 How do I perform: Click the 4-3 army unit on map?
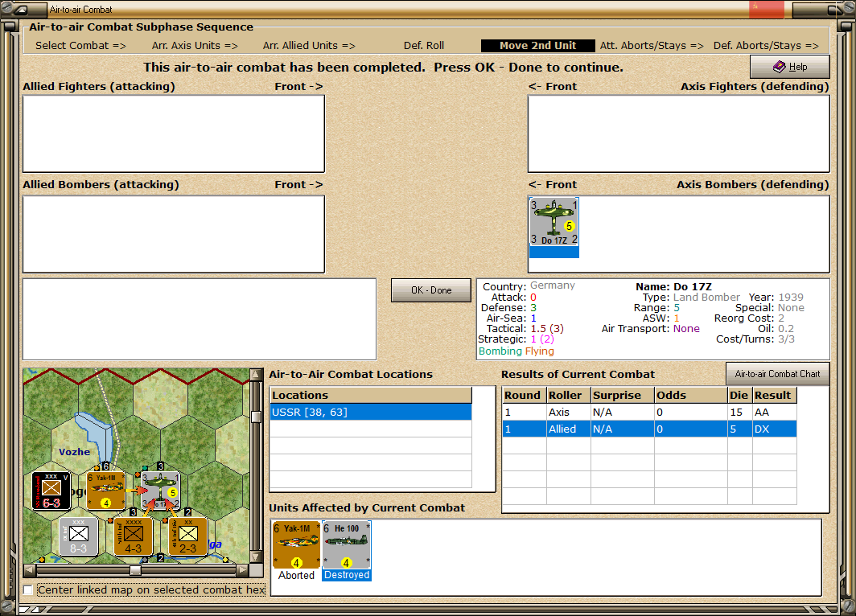pos(134,537)
